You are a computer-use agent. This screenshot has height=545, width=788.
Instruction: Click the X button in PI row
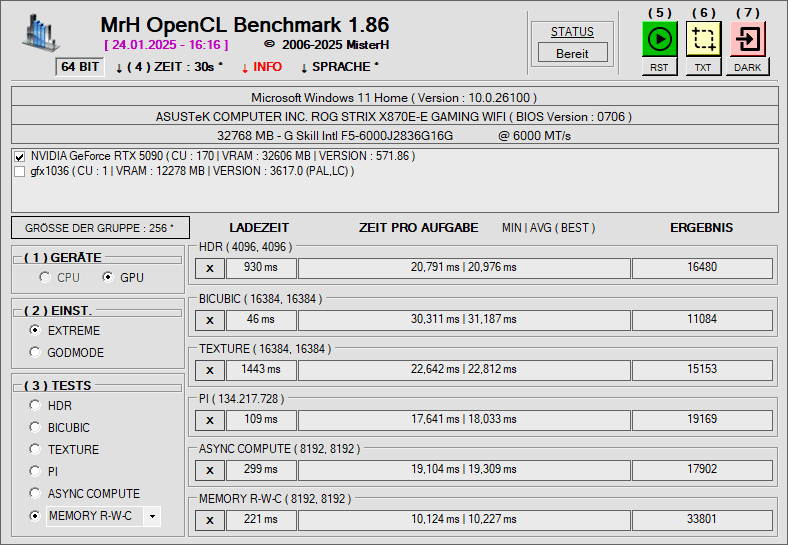[210, 420]
